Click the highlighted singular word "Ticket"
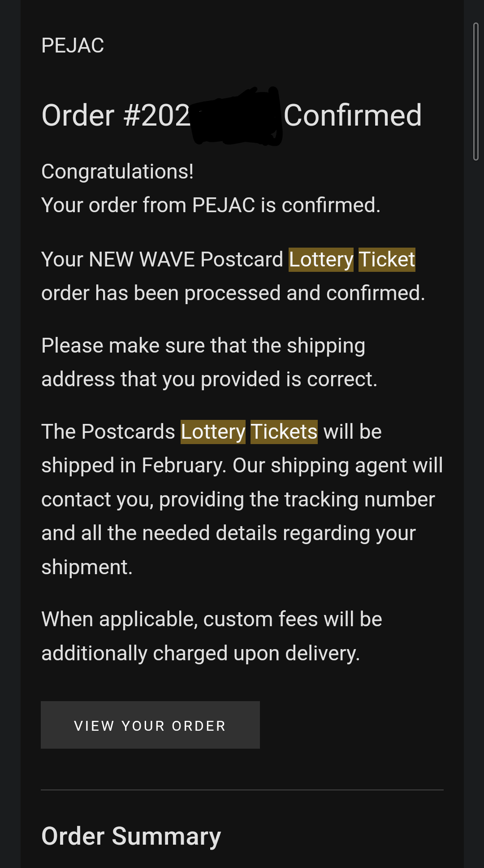484x868 pixels. point(387,260)
